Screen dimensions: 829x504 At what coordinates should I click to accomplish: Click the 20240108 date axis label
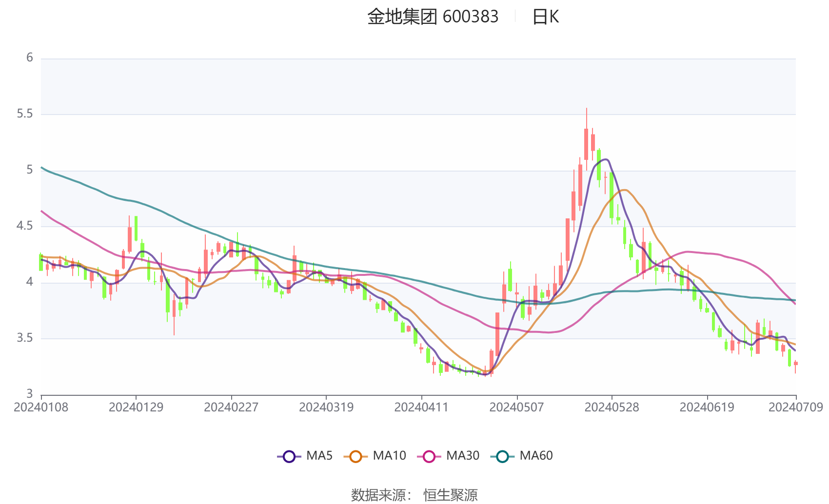[41, 407]
